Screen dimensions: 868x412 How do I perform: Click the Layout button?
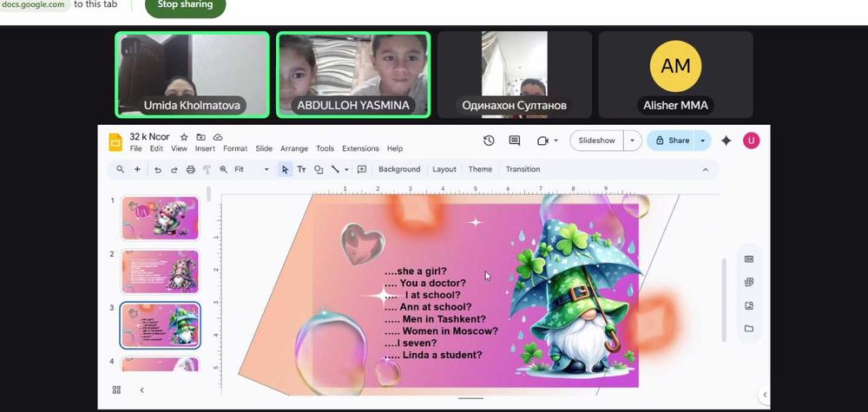[444, 169]
